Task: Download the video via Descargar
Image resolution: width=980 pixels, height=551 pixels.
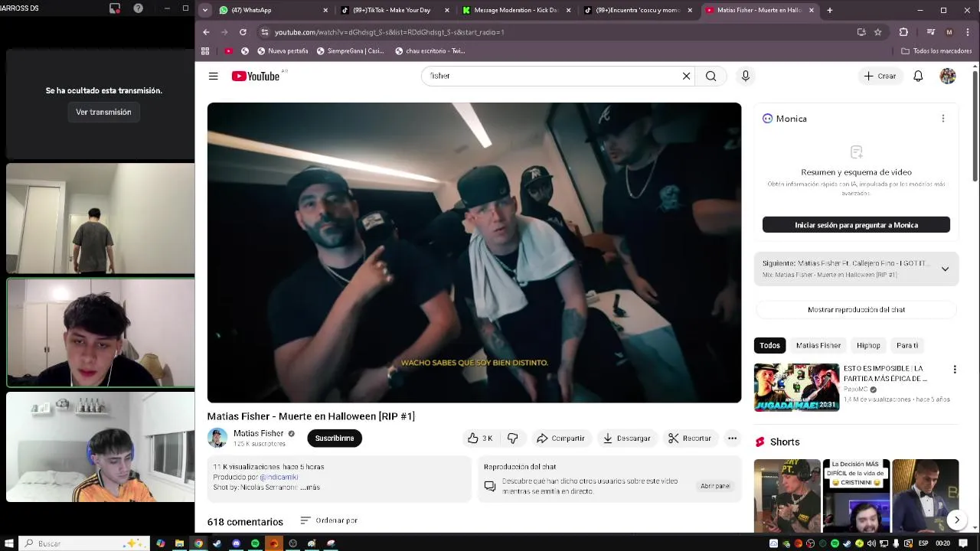Action: tap(626, 438)
